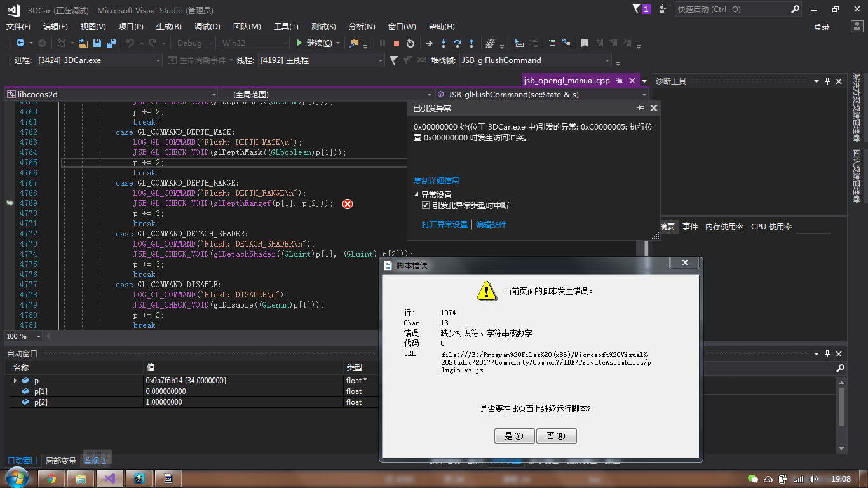
Task: Open the 帮助(H) menu
Action: point(442,27)
